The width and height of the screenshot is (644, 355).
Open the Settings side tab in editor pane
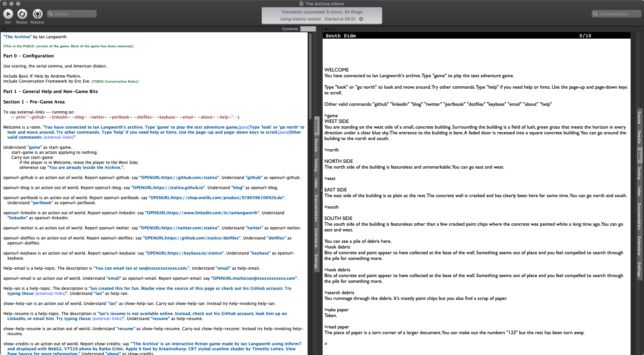tap(316, 261)
